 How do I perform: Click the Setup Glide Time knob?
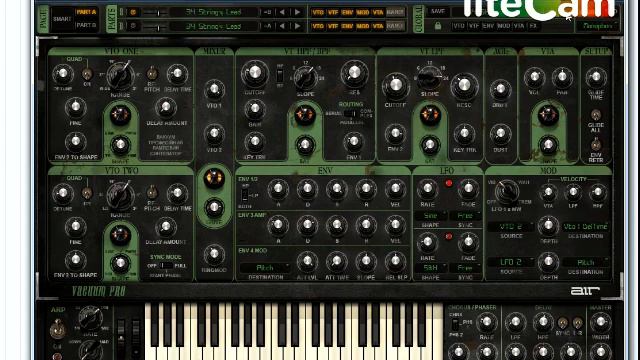click(596, 77)
